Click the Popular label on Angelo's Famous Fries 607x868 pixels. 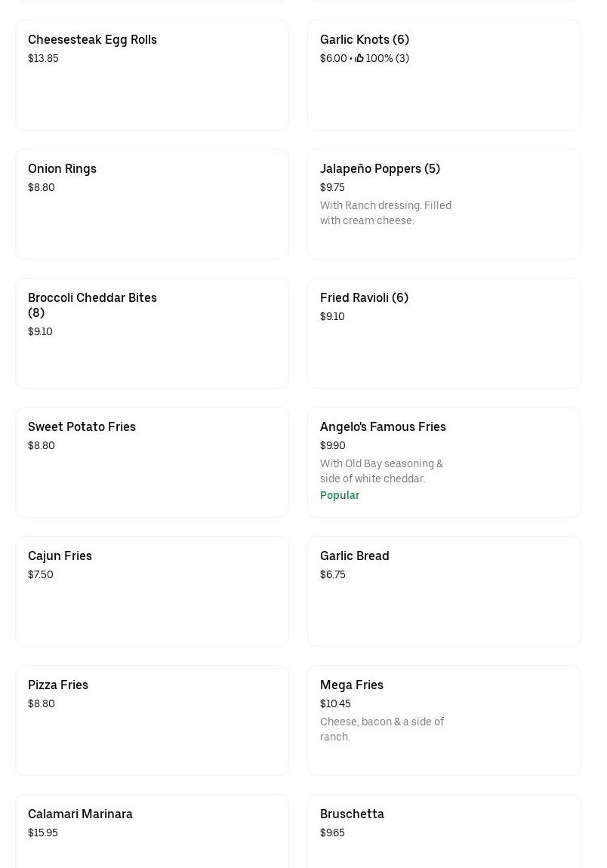[340, 495]
